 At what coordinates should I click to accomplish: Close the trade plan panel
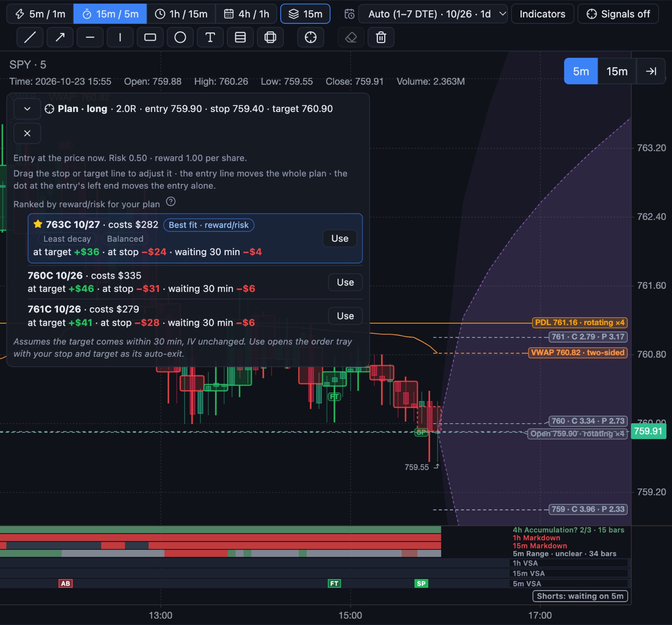27,133
